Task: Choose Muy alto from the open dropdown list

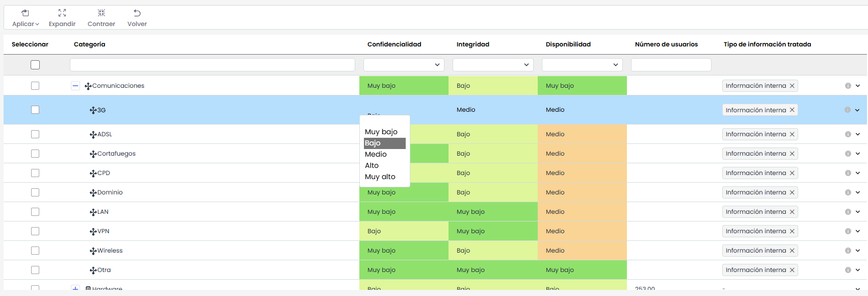Action: pos(380,177)
